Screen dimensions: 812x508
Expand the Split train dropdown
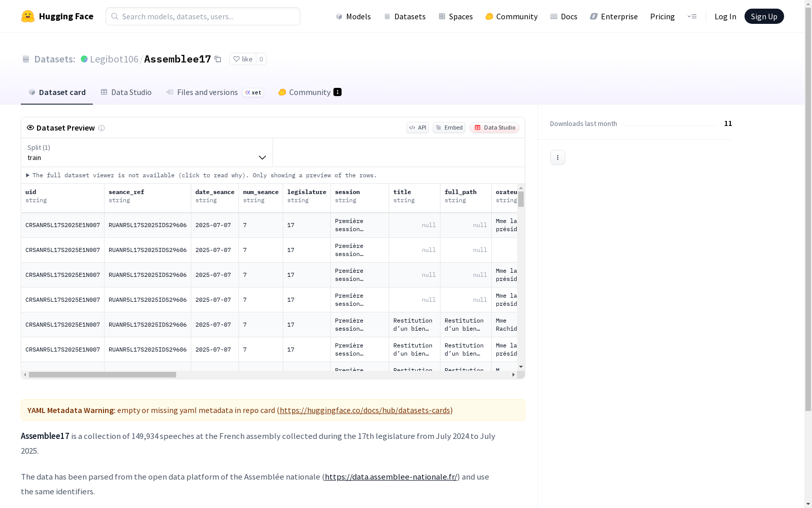[x=147, y=152]
